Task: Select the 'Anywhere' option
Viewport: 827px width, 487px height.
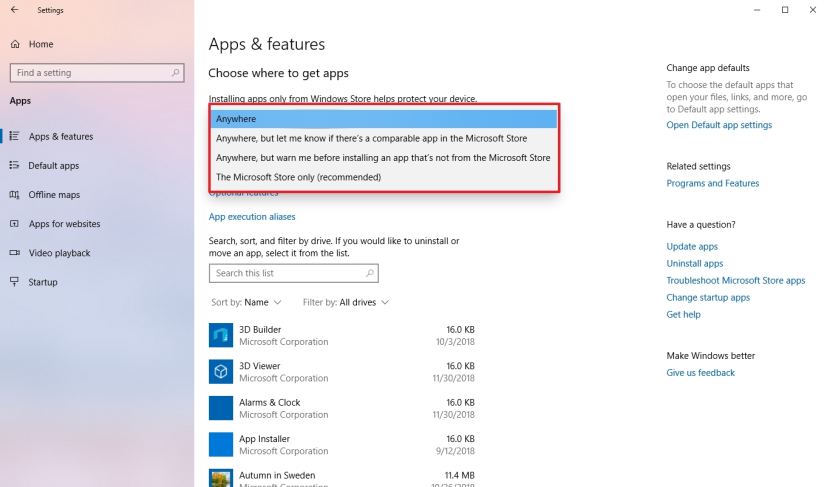Action: coord(384,119)
